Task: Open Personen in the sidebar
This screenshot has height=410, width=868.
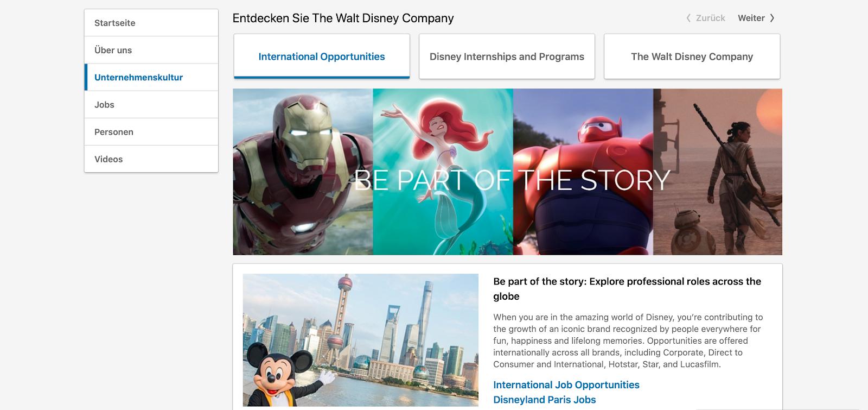Action: coord(151,131)
